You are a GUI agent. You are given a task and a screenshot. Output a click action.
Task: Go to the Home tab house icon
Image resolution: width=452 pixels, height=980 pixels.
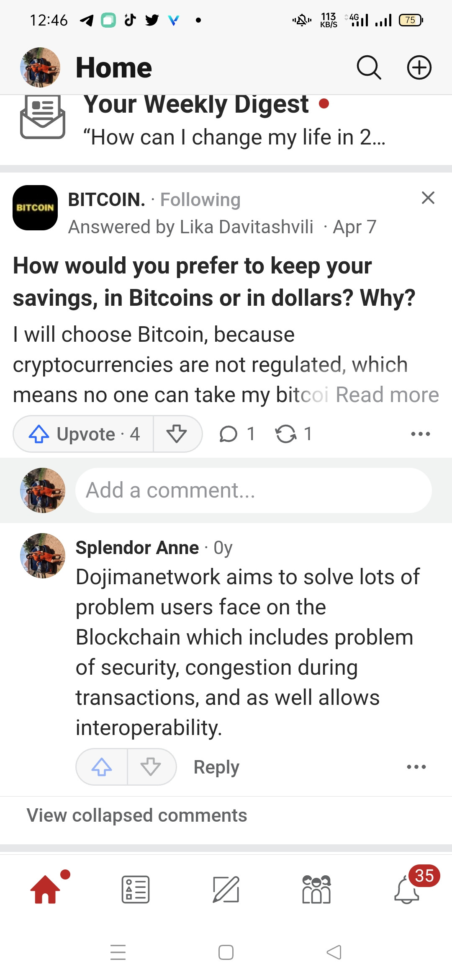pos(45,889)
